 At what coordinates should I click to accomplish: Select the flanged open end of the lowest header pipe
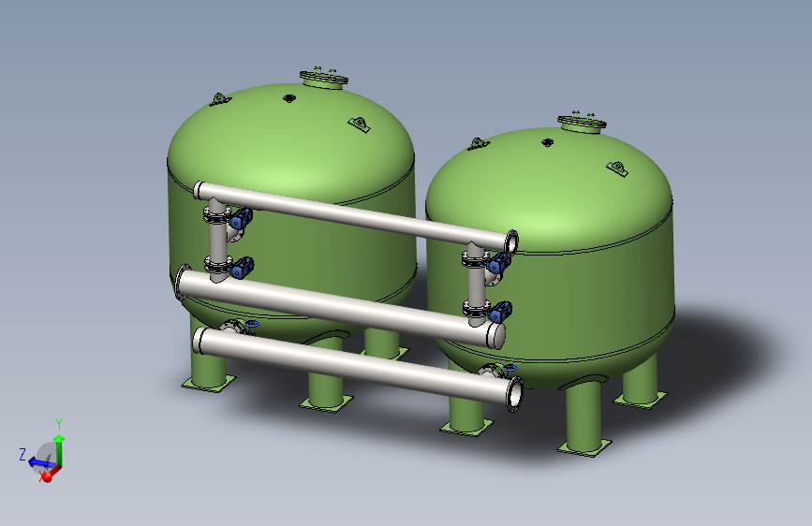click(x=515, y=395)
